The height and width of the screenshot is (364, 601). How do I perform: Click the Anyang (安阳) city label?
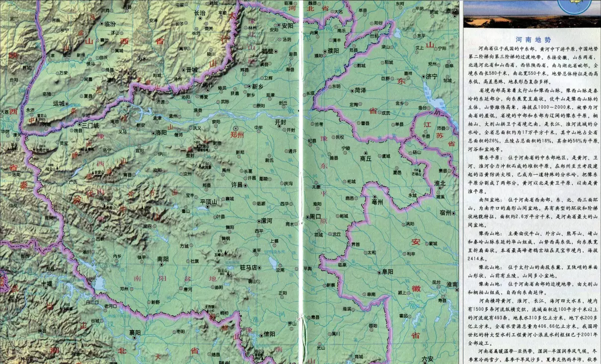(287, 26)
